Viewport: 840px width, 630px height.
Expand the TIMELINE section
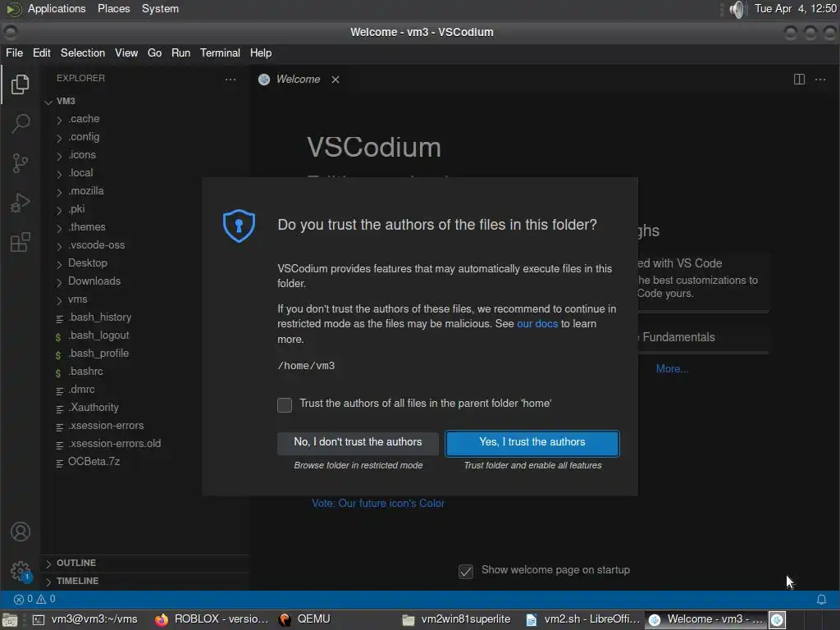click(x=77, y=582)
